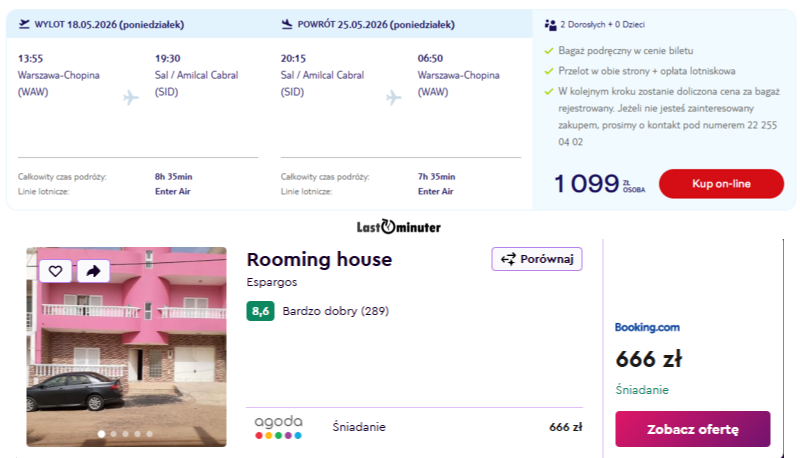Share the Rooming house listing via the arrow icon

click(x=93, y=271)
